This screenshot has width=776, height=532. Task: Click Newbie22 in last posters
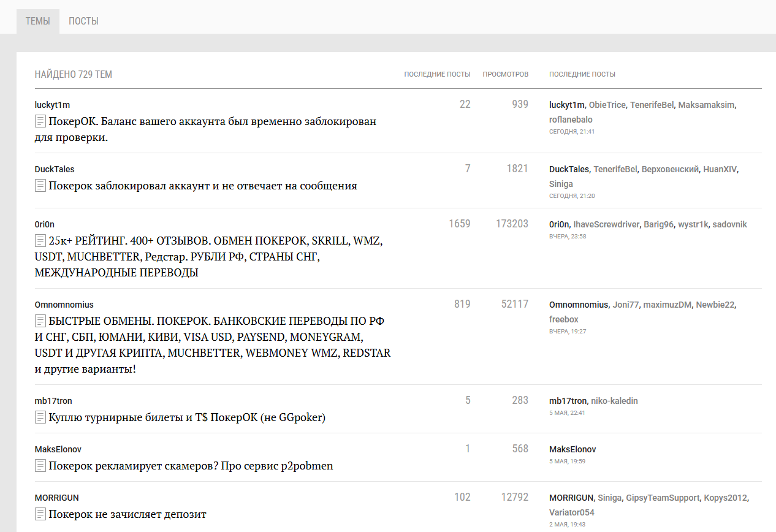click(x=715, y=305)
